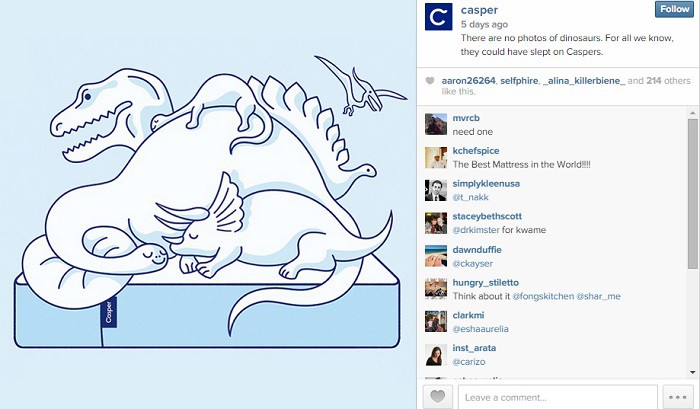Click staceybethscott's avatar picture

pyautogui.click(x=436, y=223)
